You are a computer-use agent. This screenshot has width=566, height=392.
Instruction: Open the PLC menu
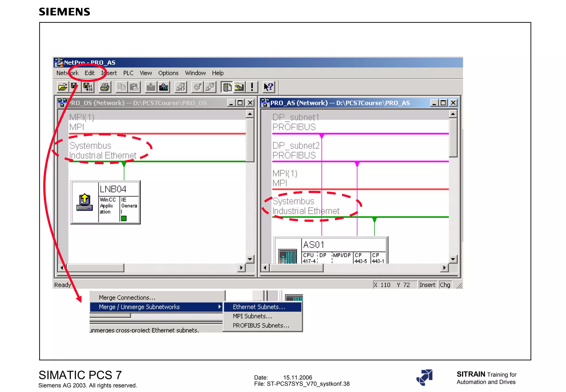[x=128, y=73]
